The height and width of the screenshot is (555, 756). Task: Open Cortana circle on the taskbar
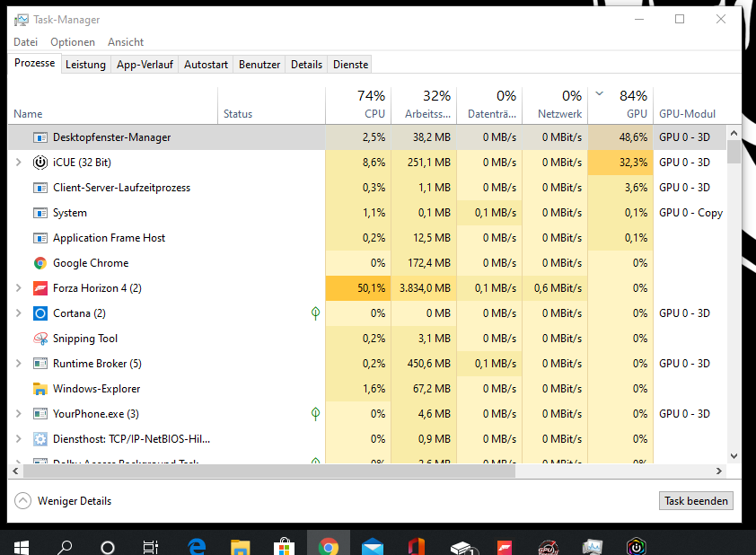tap(108, 547)
